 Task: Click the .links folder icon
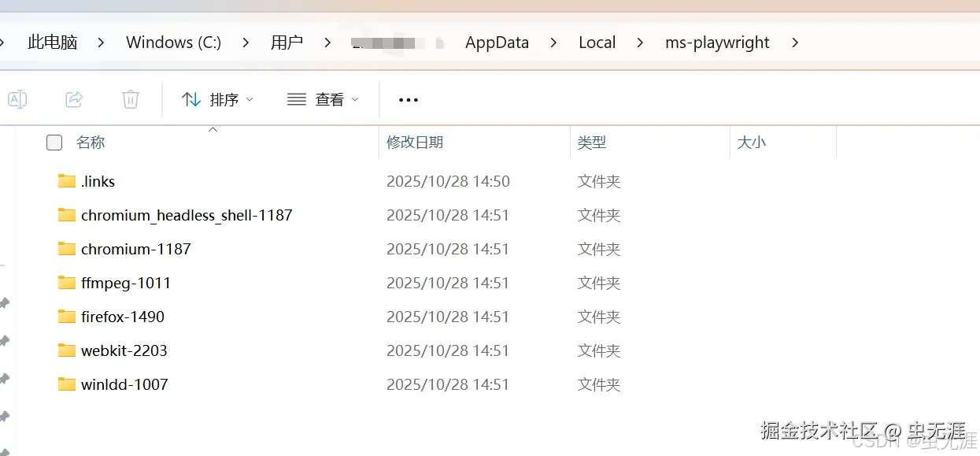[66, 180]
